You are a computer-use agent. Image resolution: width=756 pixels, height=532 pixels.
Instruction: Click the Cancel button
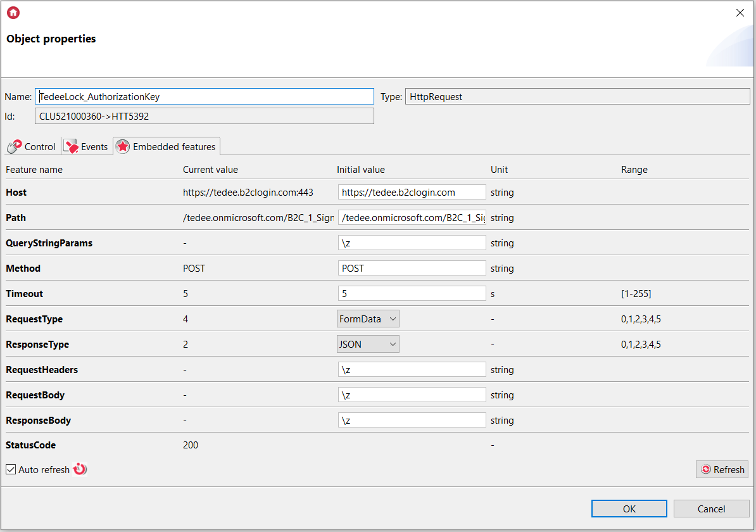pyautogui.click(x=711, y=509)
